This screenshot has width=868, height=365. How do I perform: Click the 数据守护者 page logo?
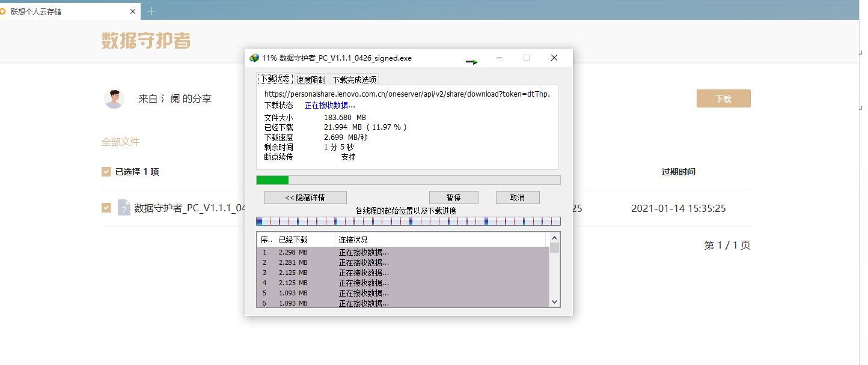[x=146, y=41]
